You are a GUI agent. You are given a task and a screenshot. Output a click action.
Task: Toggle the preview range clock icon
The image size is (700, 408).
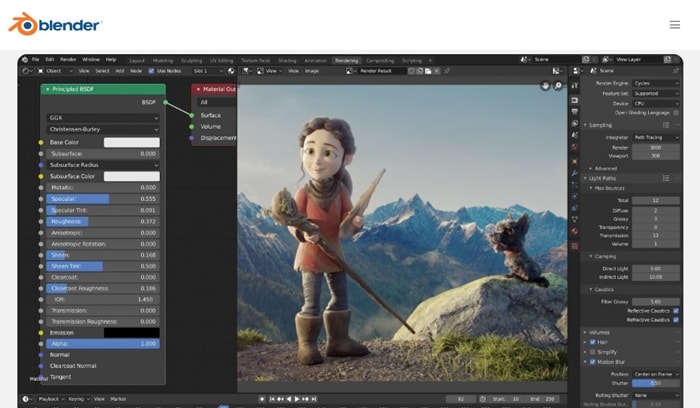tap(483, 399)
